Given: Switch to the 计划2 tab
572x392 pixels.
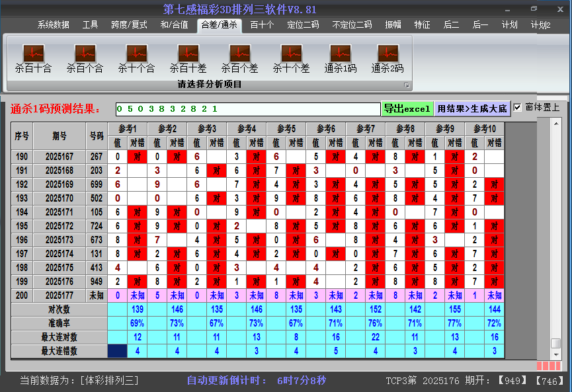Looking at the screenshot, I should 541,25.
